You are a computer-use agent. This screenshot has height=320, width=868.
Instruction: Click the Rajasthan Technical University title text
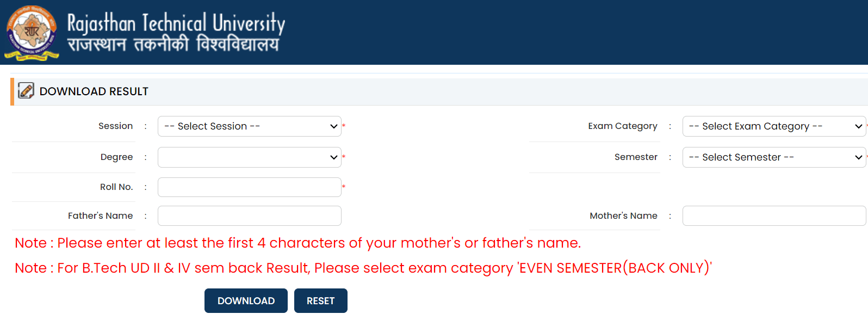click(176, 23)
